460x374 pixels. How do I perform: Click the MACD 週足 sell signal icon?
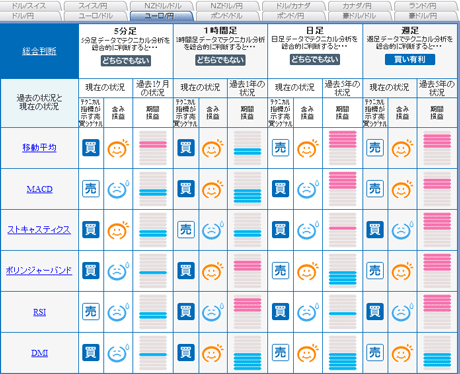pyautogui.click(x=375, y=189)
